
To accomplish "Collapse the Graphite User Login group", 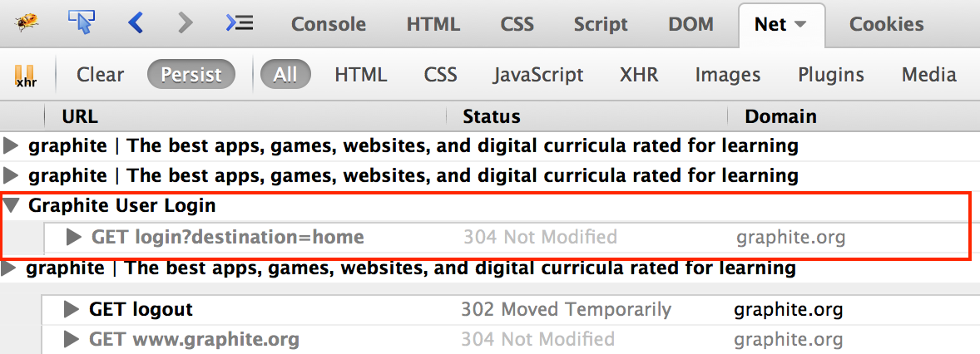I will [x=11, y=204].
